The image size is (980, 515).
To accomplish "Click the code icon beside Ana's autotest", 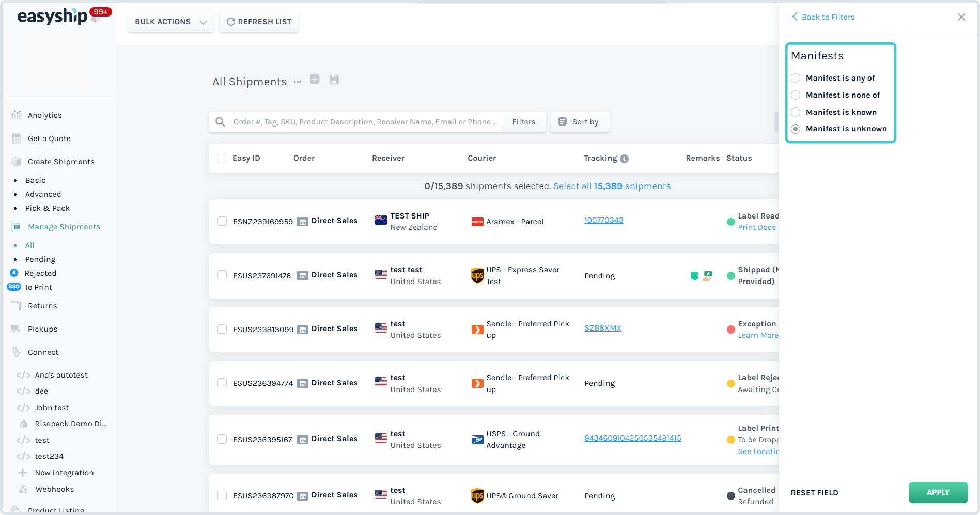I will click(23, 375).
